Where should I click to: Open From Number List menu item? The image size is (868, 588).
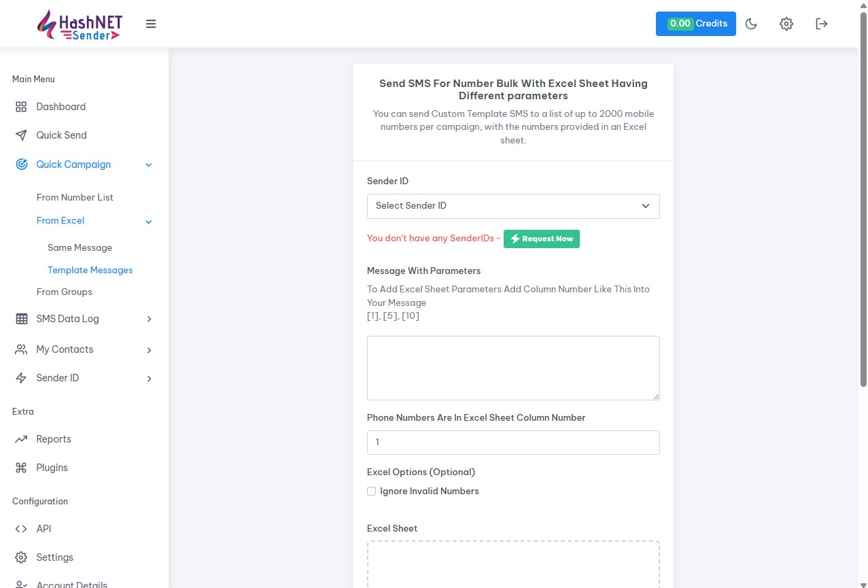tap(75, 197)
